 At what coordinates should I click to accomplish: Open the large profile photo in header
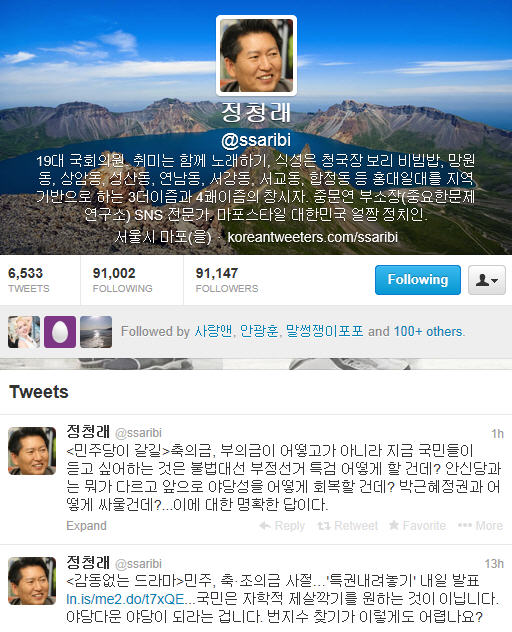[x=256, y=55]
